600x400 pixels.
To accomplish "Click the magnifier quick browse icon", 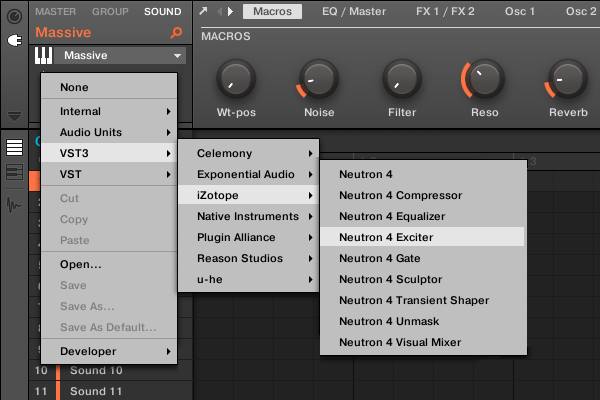I will (176, 33).
